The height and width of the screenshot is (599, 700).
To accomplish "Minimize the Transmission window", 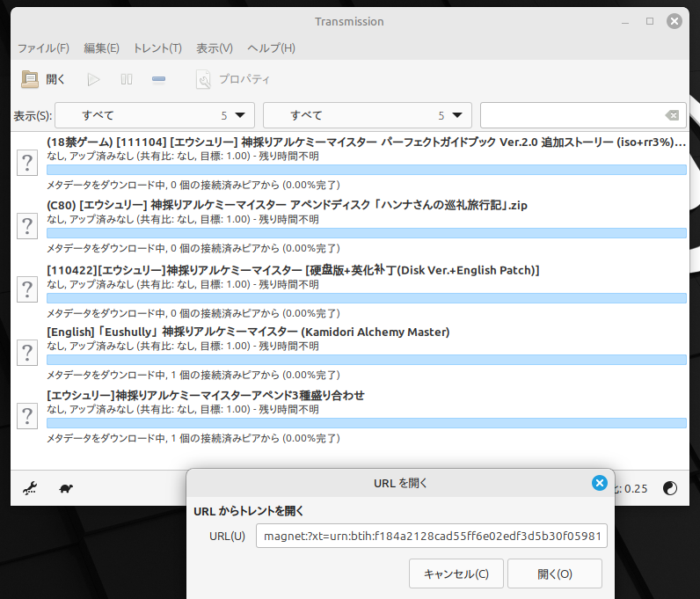I will 625,21.
